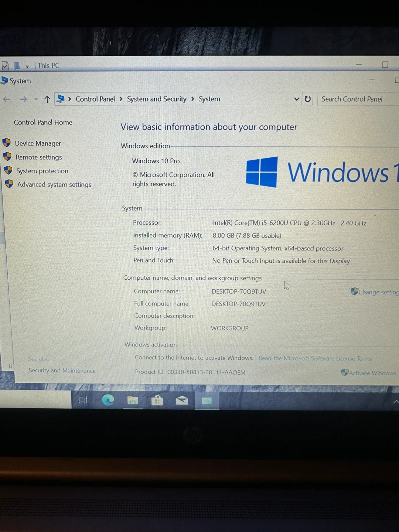Select System and Security breadcrumb item
Viewport: 399px width, 532px height.
(157, 99)
